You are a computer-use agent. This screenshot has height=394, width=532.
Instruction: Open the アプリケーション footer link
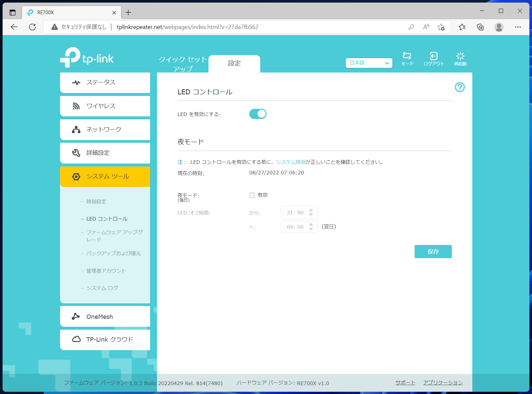coord(443,382)
